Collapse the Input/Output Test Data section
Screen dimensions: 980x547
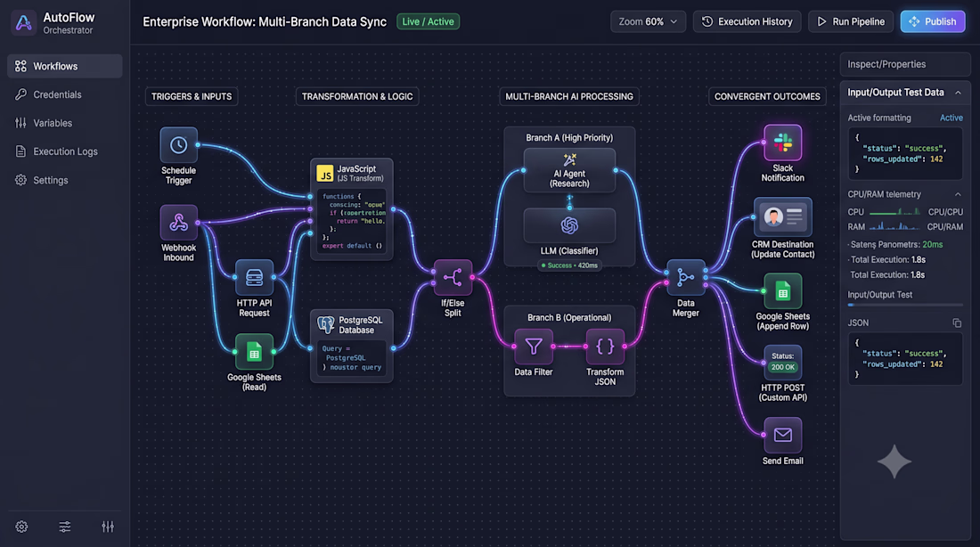click(958, 93)
